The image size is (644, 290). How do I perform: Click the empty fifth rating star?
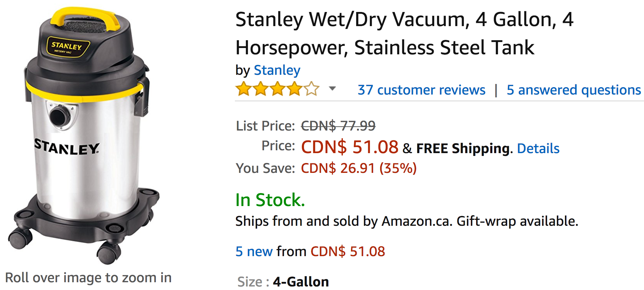pyautogui.click(x=311, y=89)
